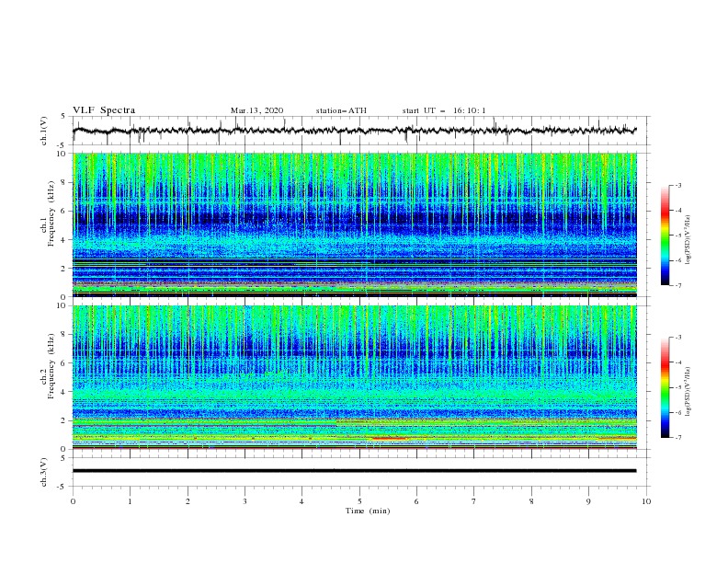The width and height of the screenshot is (728, 563).
Task: Click the ch.2 color scale bar
Action: 665,387
